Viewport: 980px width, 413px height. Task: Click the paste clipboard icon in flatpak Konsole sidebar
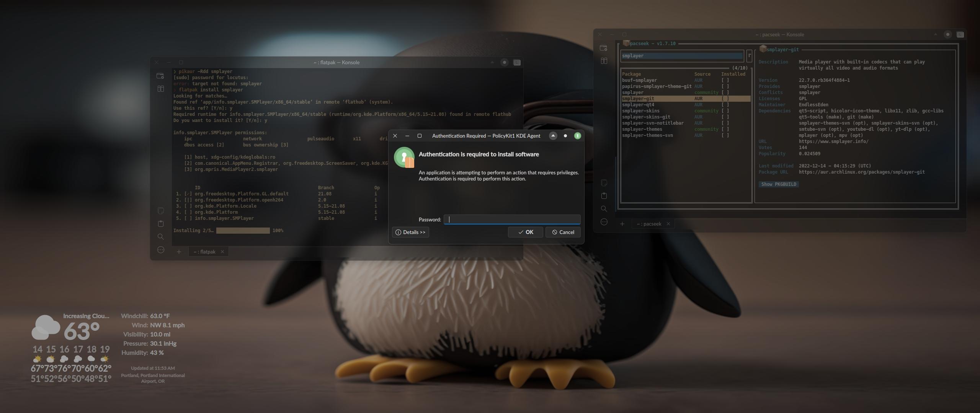(x=161, y=224)
